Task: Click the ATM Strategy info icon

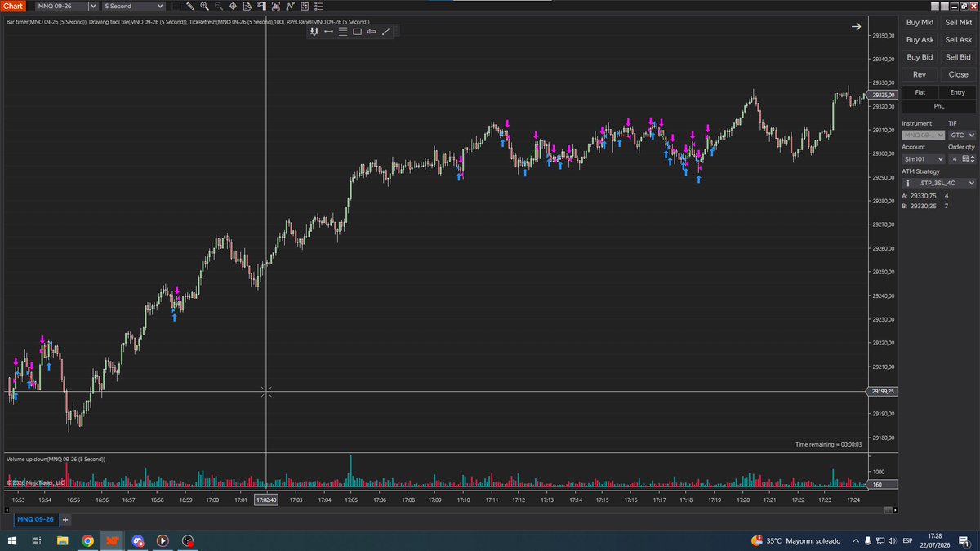Action: [x=907, y=184]
